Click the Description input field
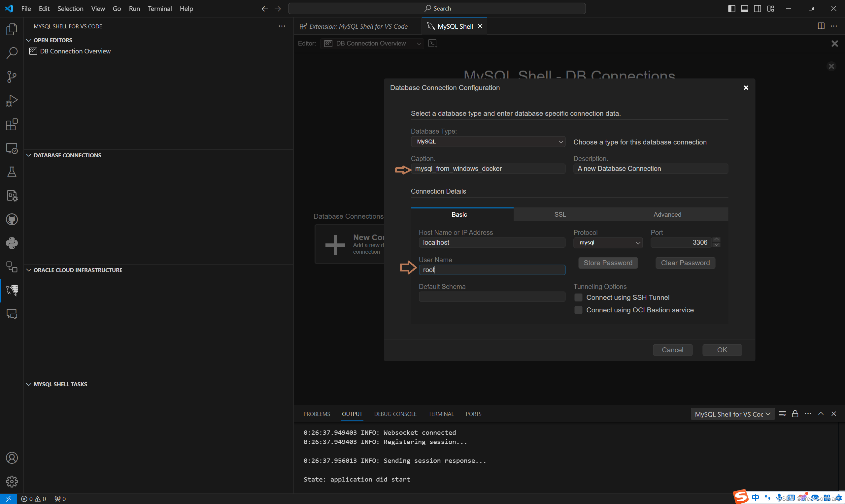845x504 pixels. point(650,169)
